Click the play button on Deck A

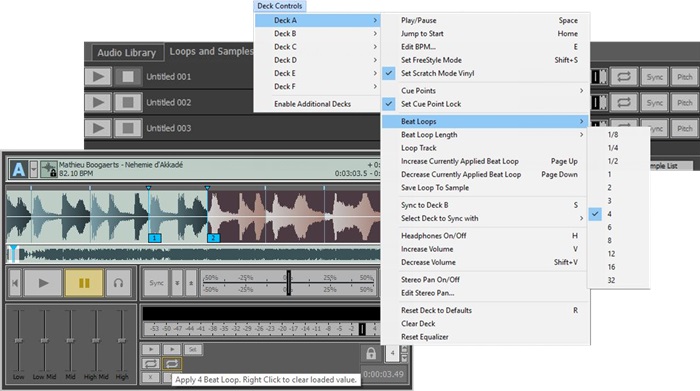pyautogui.click(x=43, y=283)
